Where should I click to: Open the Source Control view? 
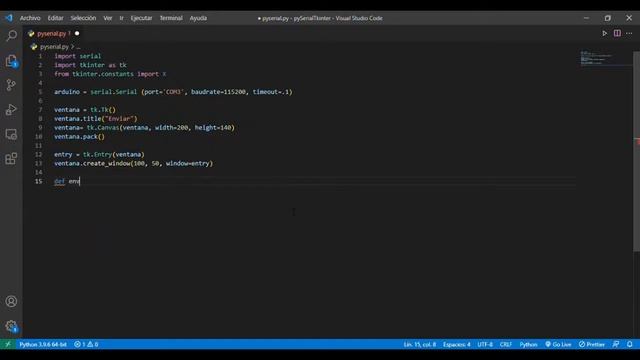click(11, 85)
